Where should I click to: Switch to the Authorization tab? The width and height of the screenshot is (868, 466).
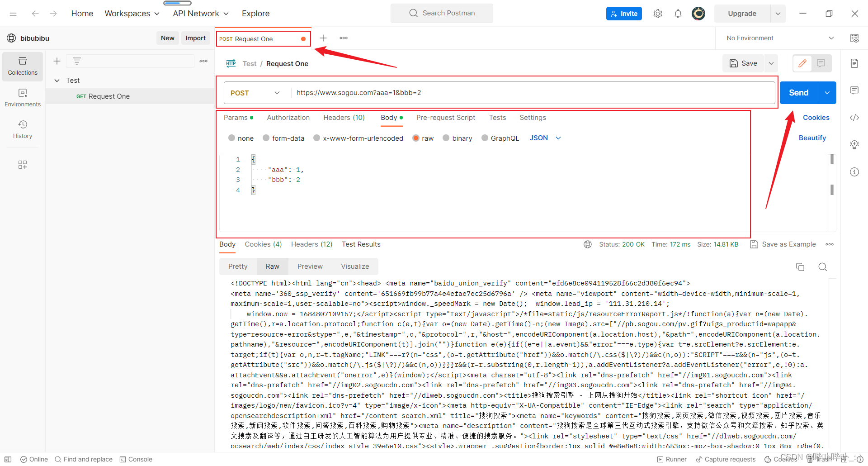pos(288,118)
